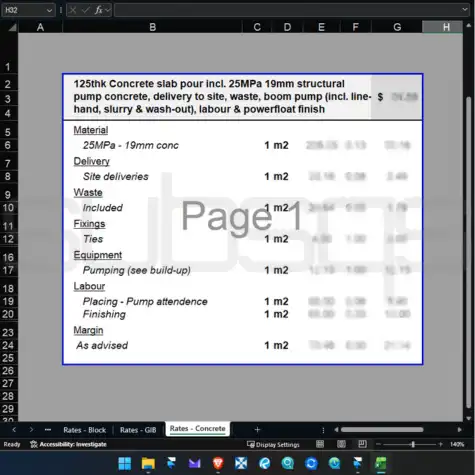The image size is (475, 475).
Task: Switch to Page Layout view
Action: pos(341,444)
